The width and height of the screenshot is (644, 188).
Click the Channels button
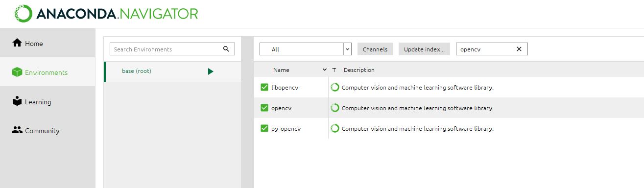tap(375, 49)
